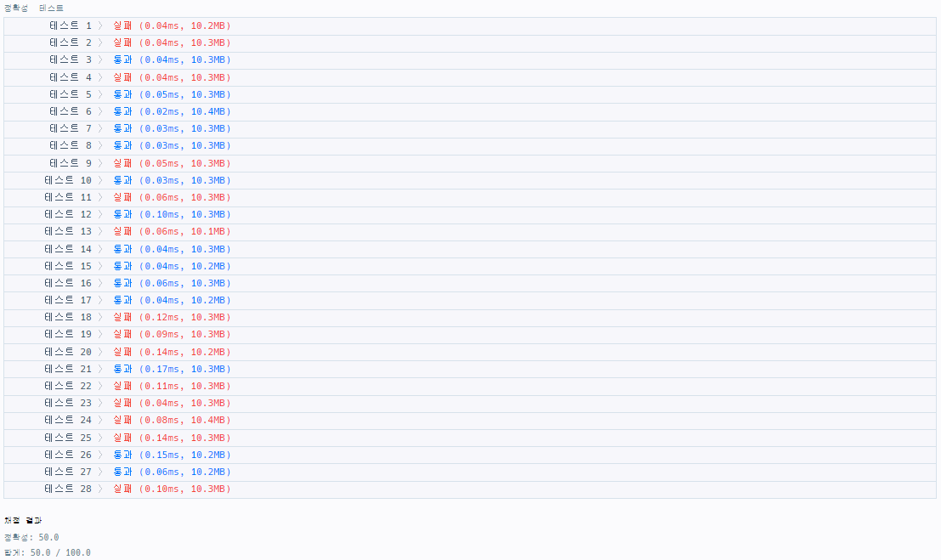Image resolution: width=941 pixels, height=560 pixels.
Task: Select the 테스트 26 row with 0.15ms
Action: tap(470, 455)
